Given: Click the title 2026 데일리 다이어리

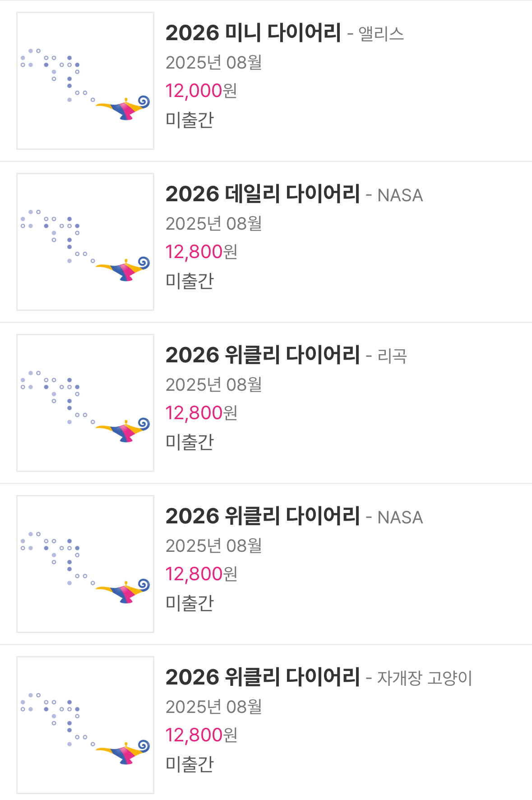Looking at the screenshot, I should pyautogui.click(x=263, y=194).
